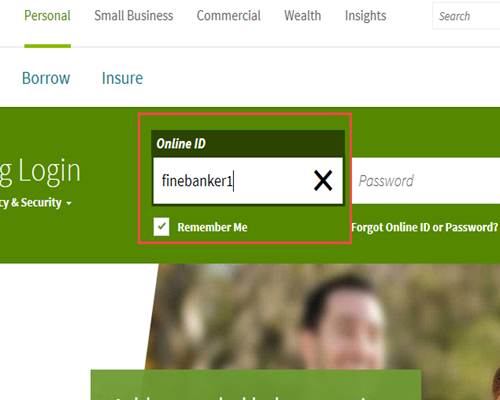Click the Search box
The height and width of the screenshot is (400, 500).
click(x=466, y=16)
